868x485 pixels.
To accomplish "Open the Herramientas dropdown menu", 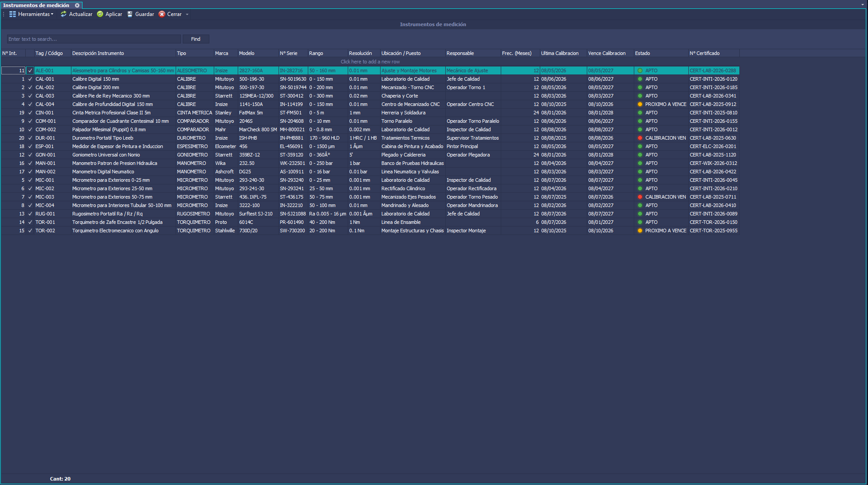I will pos(31,14).
